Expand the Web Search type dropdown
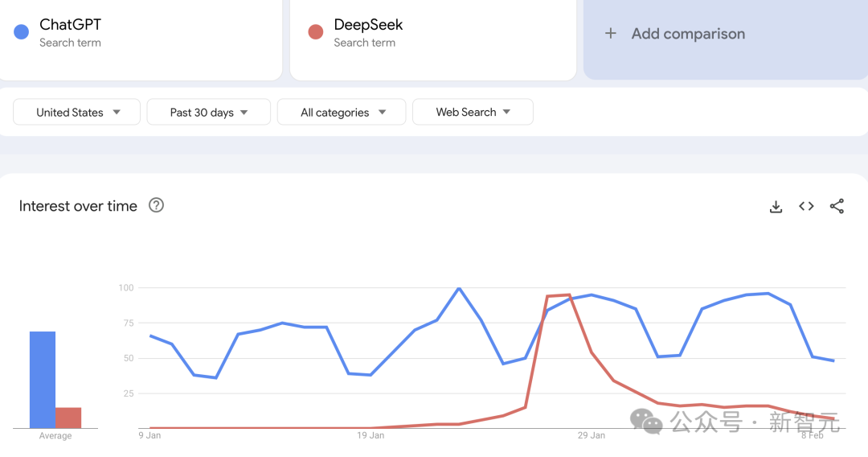Image resolution: width=868 pixels, height=457 pixels. (473, 112)
